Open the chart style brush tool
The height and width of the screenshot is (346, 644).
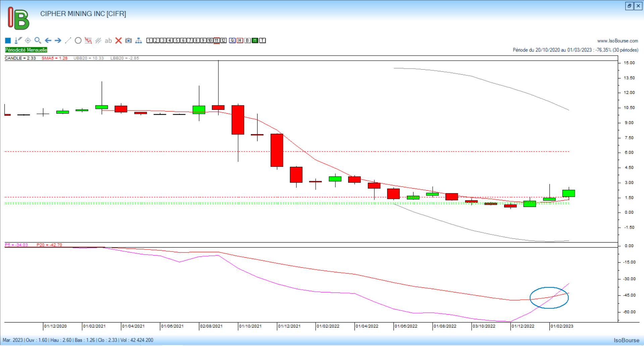[18, 41]
